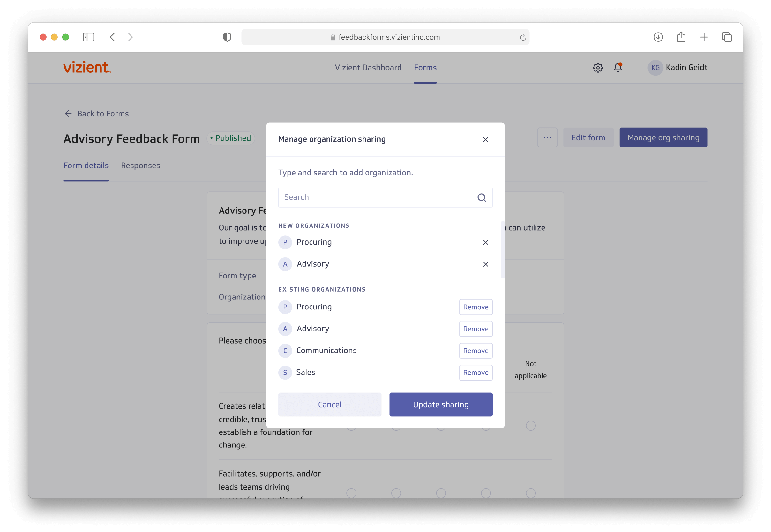Viewport: 771px width, 532px height.
Task: Click the modal's organization list scrollbar
Action: pyautogui.click(x=502, y=250)
